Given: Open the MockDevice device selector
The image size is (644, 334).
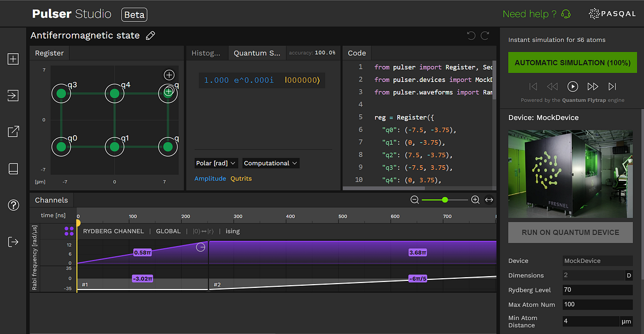Looking at the screenshot, I should point(597,261).
